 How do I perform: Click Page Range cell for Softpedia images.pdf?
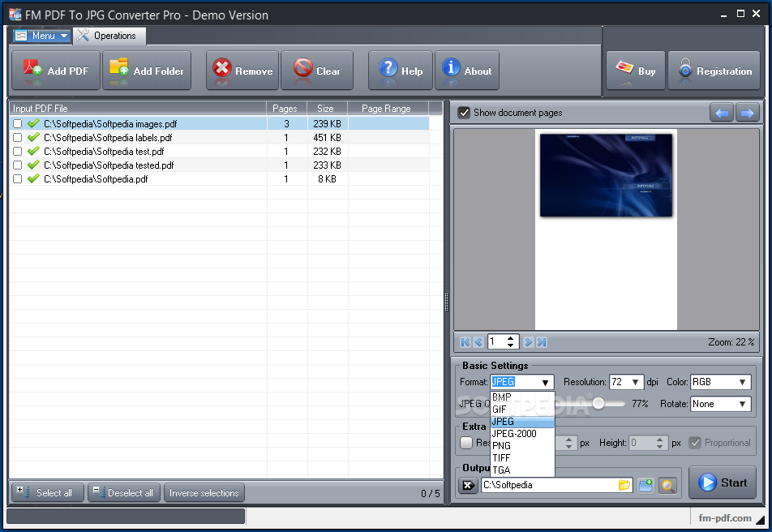point(388,123)
